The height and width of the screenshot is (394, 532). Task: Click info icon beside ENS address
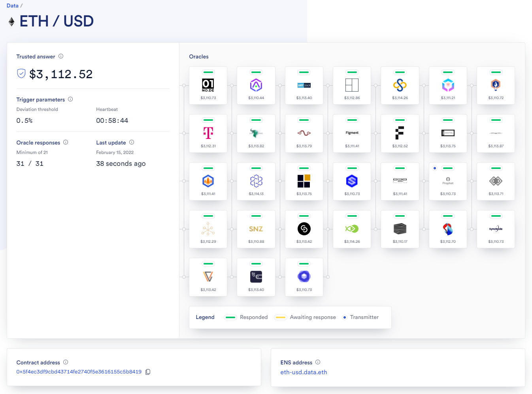pyautogui.click(x=318, y=362)
